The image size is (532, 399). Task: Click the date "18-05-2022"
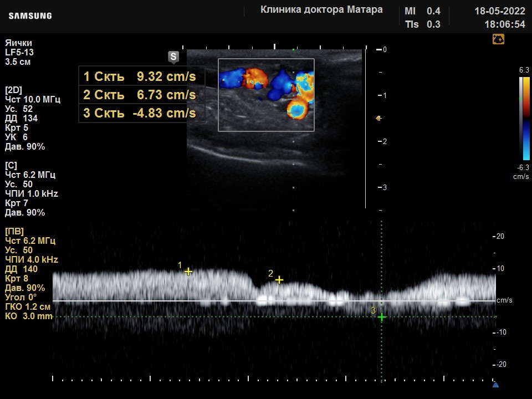click(500, 11)
